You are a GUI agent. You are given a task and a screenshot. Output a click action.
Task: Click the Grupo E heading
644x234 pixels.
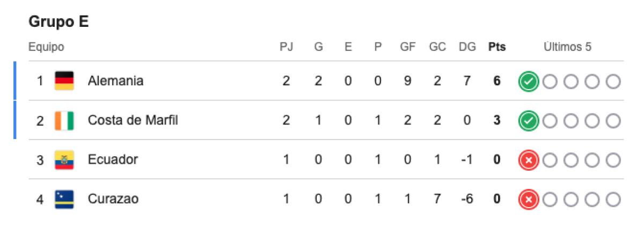click(x=58, y=22)
